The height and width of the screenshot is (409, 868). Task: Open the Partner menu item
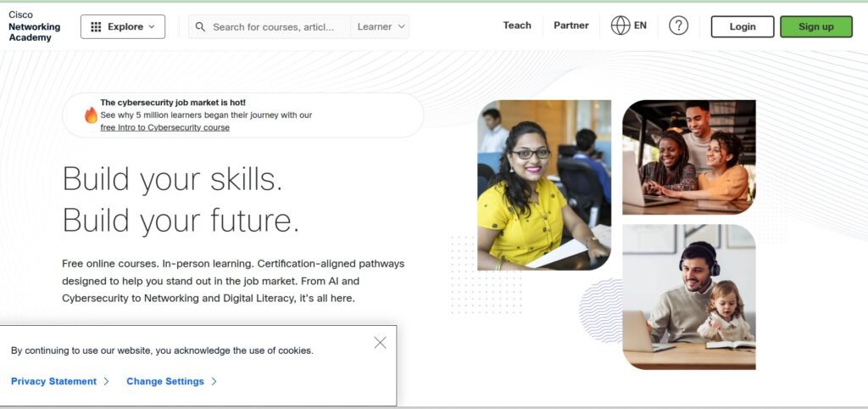(571, 25)
